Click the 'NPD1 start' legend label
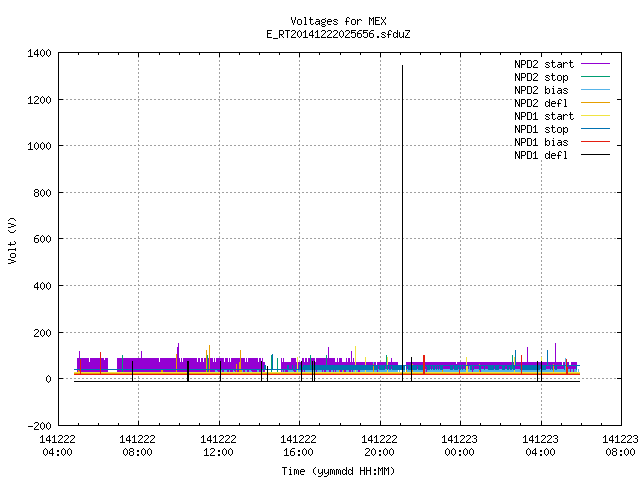The image size is (640, 480). [x=544, y=116]
